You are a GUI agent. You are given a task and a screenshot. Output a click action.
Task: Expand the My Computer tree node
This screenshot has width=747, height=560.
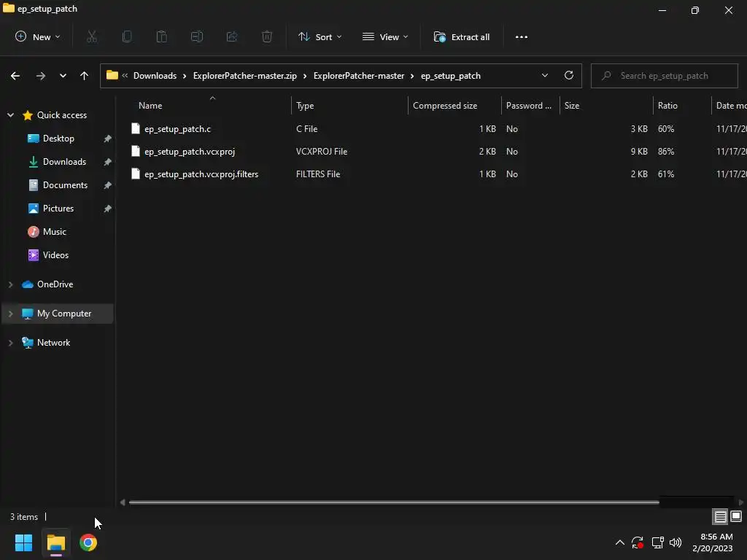click(x=10, y=314)
